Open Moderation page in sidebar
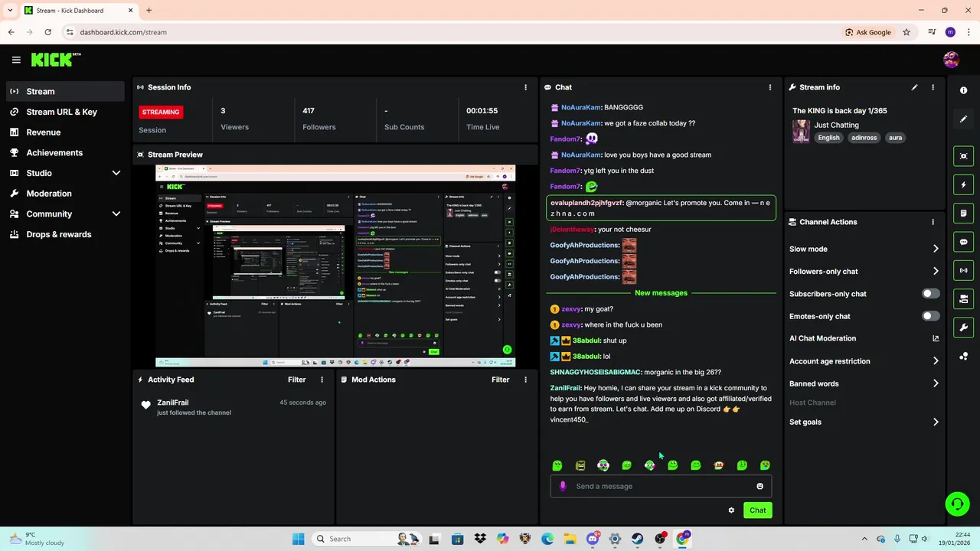The height and width of the screenshot is (551, 980). coord(66,194)
